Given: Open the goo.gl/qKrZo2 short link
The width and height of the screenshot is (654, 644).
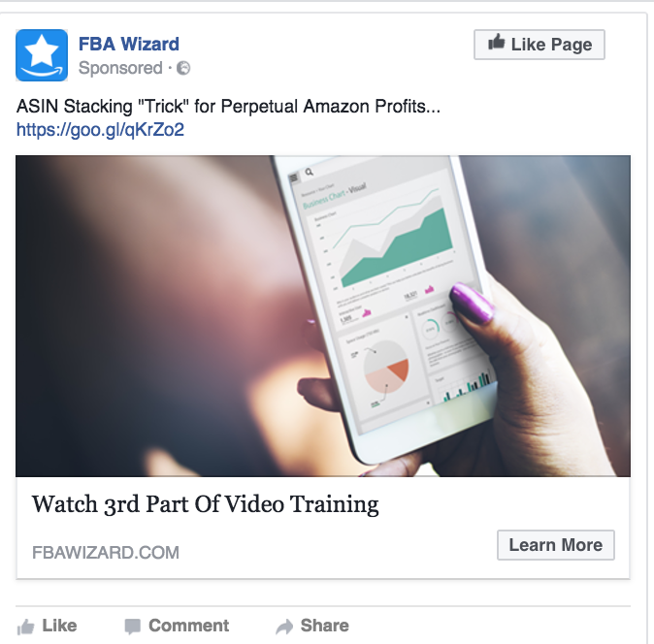Looking at the screenshot, I should click(x=100, y=130).
